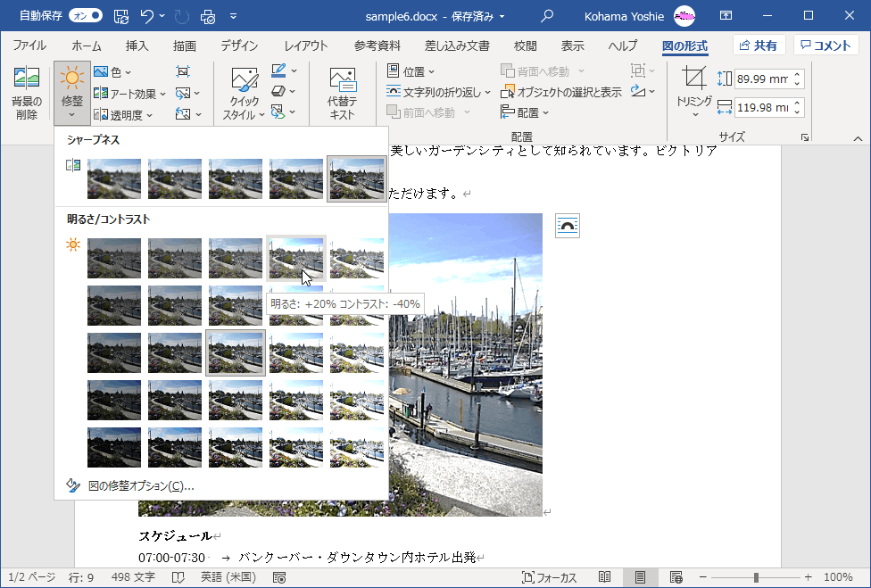This screenshot has width=871, height=588.
Task: Click the spelling check icon in status bar
Action: 178,577
